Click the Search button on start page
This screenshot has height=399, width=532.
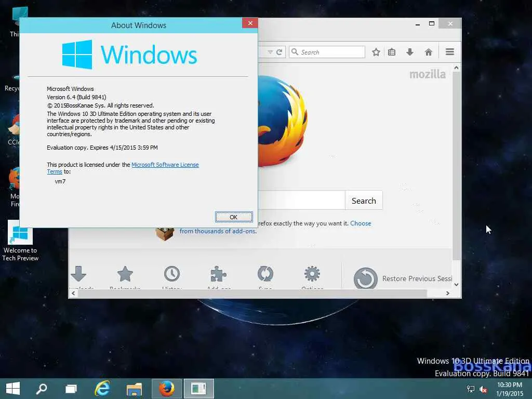pos(364,201)
